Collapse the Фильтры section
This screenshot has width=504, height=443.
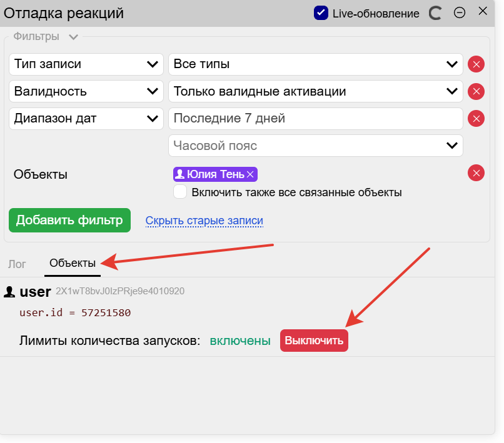pyautogui.click(x=74, y=37)
